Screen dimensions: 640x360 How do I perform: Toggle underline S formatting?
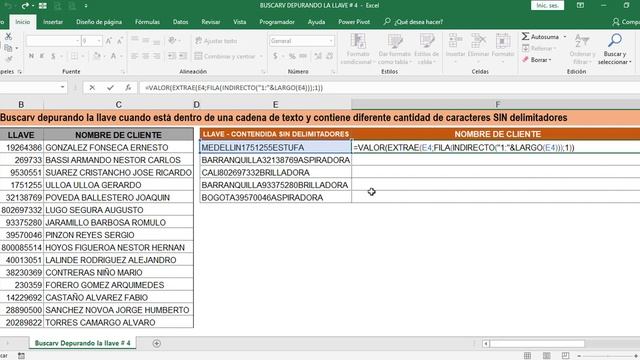tap(53, 56)
